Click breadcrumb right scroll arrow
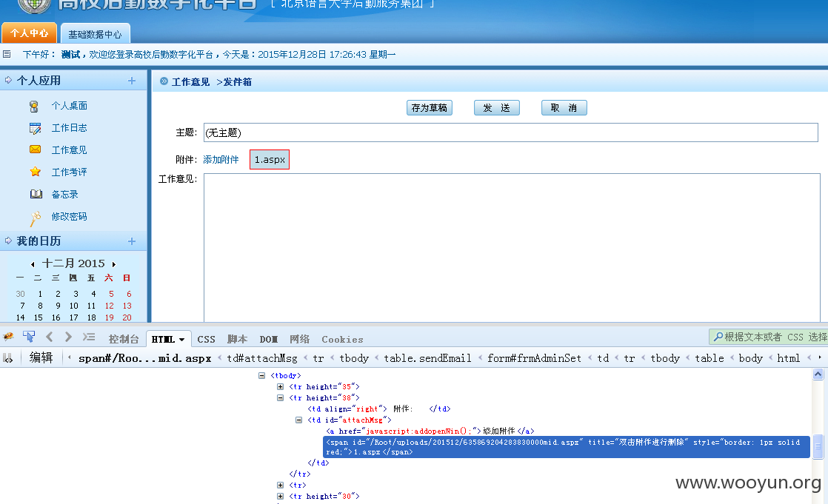 click(x=820, y=357)
